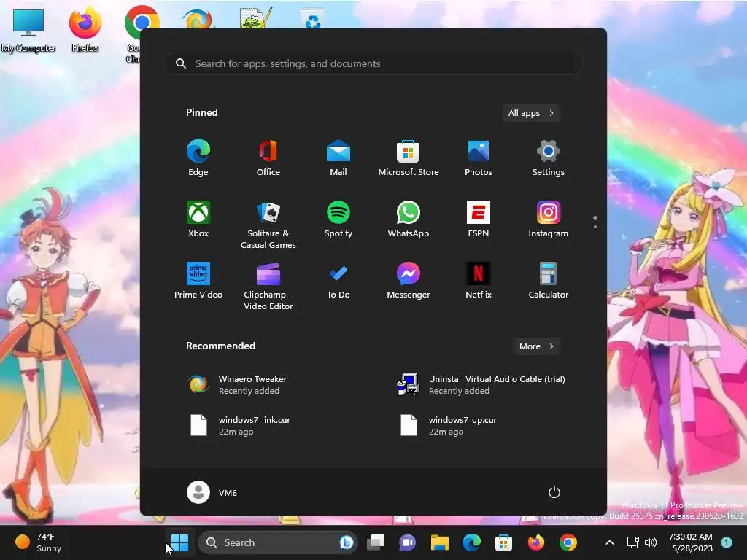Open the Chat taskbar icon
This screenshot has width=747, height=560.
coord(407,542)
